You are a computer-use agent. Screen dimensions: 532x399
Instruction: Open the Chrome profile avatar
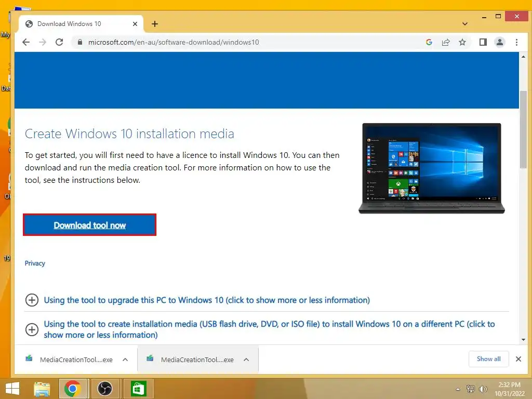499,42
